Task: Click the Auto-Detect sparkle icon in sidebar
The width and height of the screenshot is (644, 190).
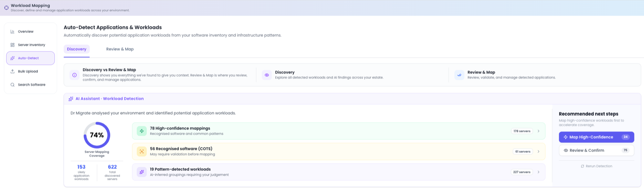Action: pos(12,58)
